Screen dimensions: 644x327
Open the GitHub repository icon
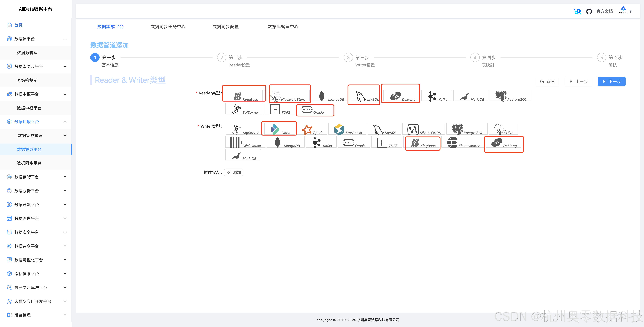pyautogui.click(x=589, y=12)
